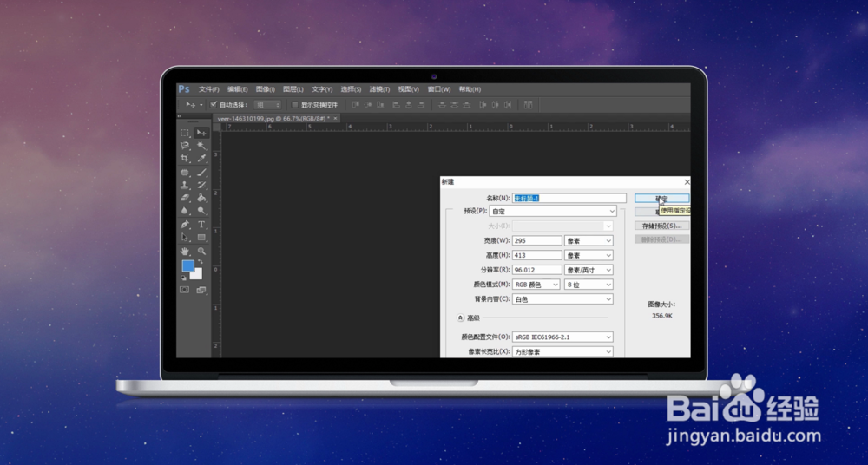Select the Hand tool
The height and width of the screenshot is (465, 868).
[185, 252]
